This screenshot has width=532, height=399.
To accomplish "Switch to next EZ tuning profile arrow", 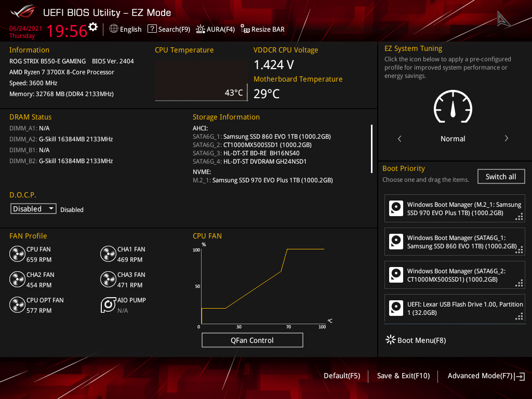I will (x=506, y=138).
